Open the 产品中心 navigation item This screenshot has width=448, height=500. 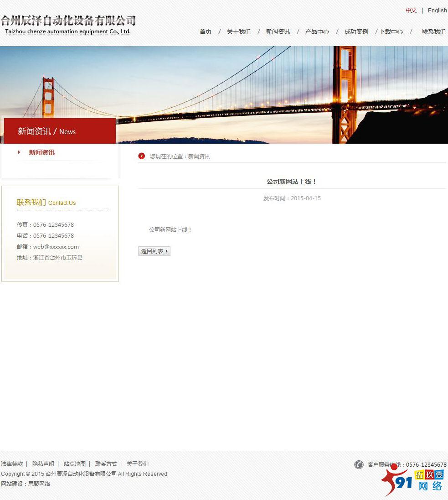click(317, 31)
